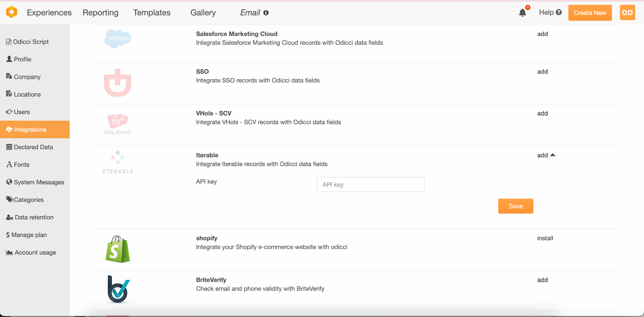Click the Odicci logo icon
Viewport: 644px width, 317px height.
pyautogui.click(x=12, y=12)
